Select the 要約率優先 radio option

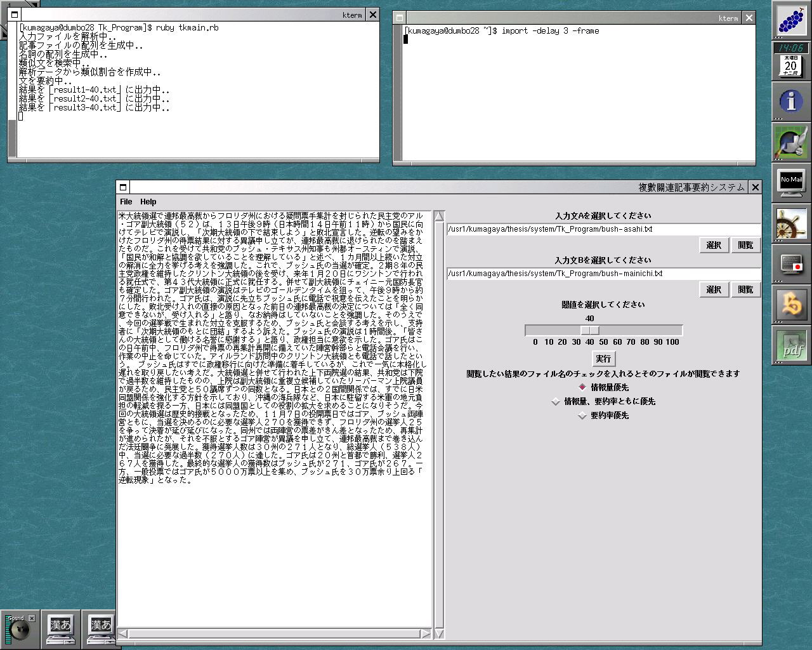603,415
